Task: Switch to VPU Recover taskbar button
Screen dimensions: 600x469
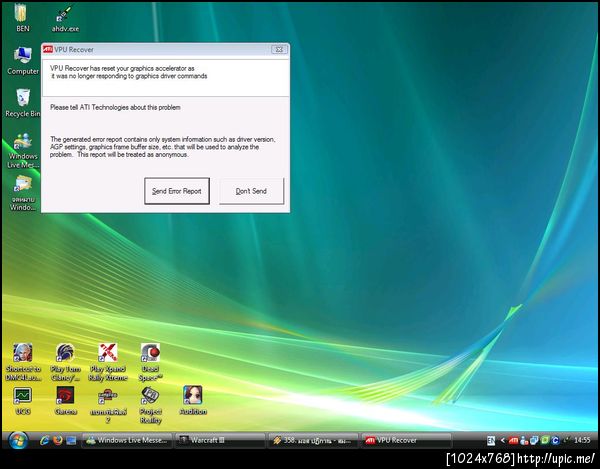Action: tap(406, 440)
